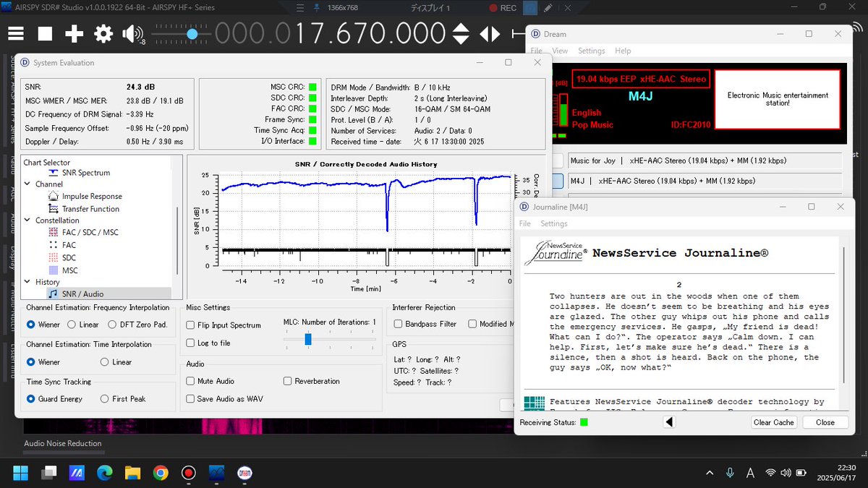Open File menu in Journaline window

(525, 224)
